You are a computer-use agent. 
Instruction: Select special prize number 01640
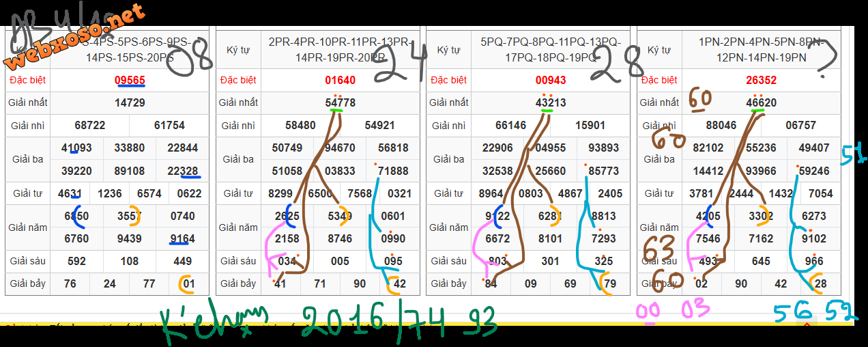click(x=340, y=81)
